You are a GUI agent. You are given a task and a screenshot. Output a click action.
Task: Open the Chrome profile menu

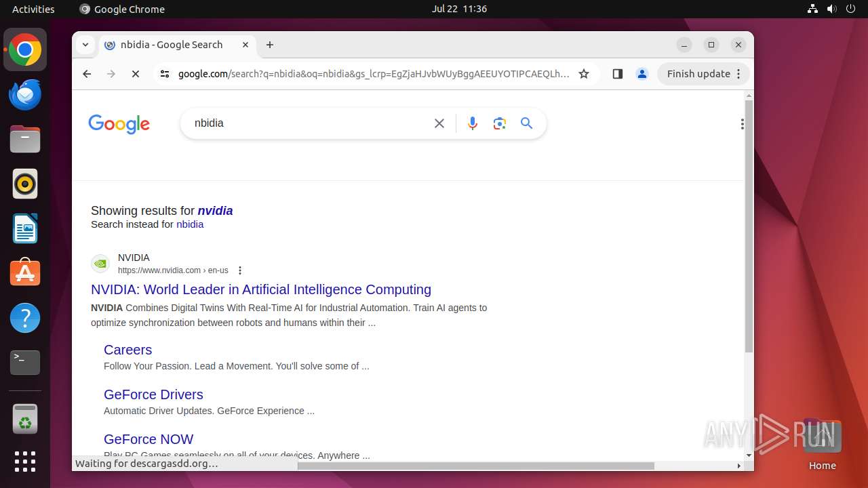point(642,74)
